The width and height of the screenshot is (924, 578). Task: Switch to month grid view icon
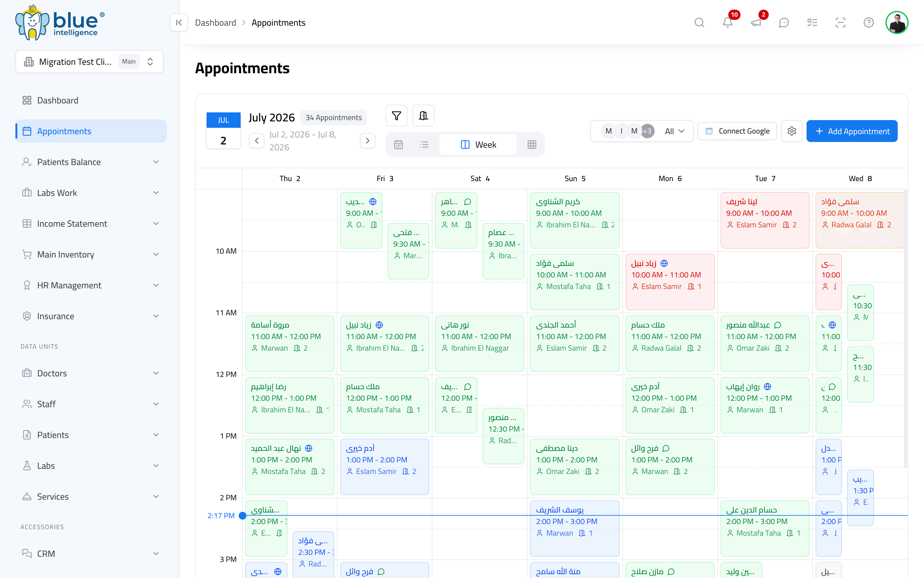click(532, 144)
